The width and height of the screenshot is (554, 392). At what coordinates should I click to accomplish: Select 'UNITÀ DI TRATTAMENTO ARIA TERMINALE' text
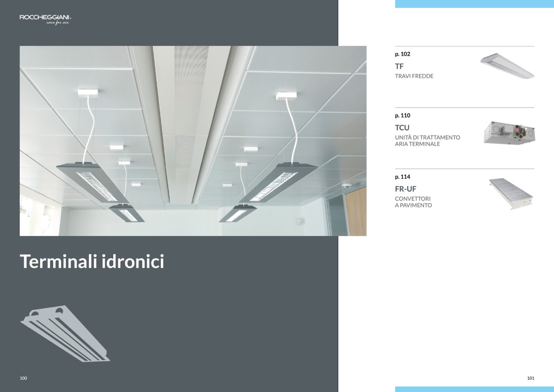(427, 141)
